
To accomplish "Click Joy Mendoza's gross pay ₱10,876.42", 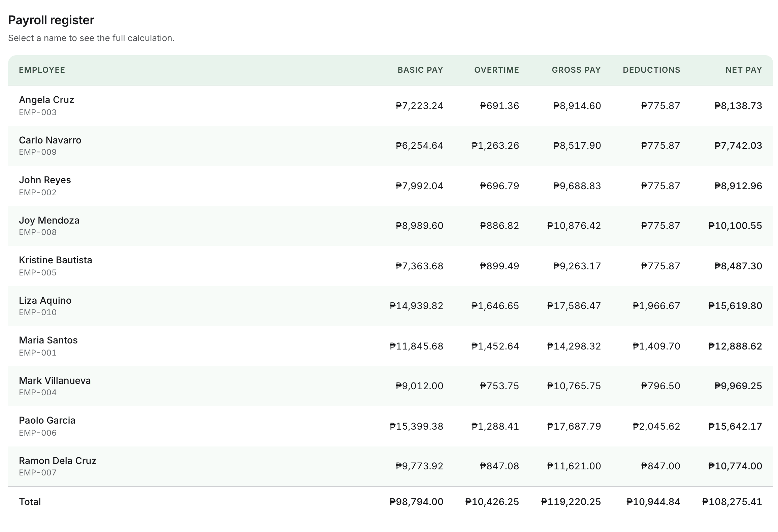I will (x=574, y=226).
